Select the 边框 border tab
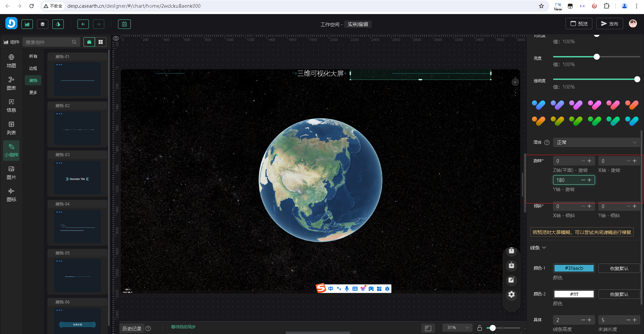 (33, 68)
